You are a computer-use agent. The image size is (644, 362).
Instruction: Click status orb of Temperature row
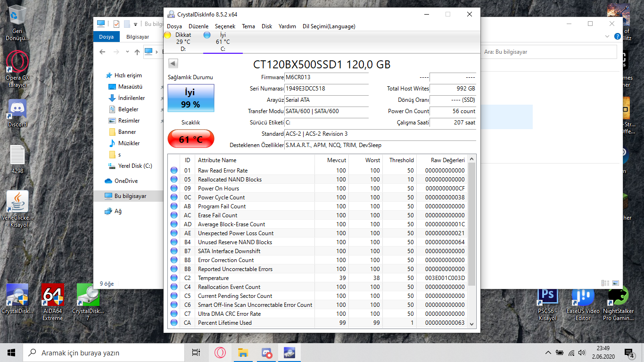point(174,278)
